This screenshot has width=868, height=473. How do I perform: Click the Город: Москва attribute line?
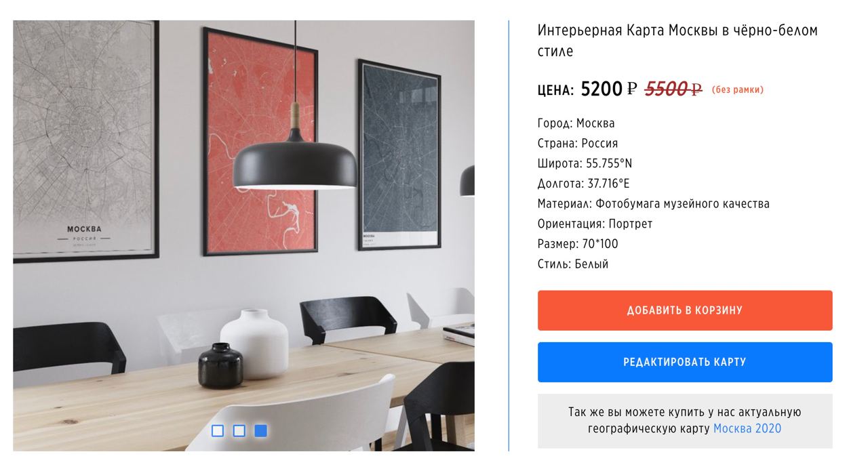point(576,123)
